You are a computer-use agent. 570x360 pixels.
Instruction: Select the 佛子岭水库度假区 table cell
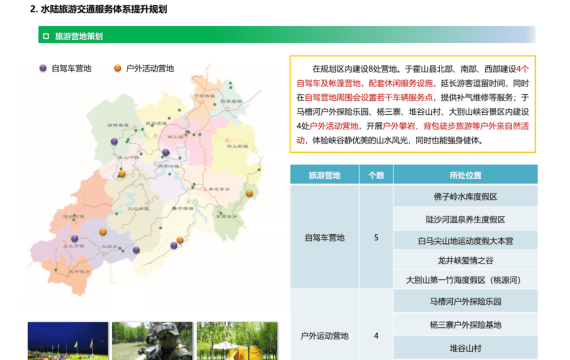pos(465,196)
